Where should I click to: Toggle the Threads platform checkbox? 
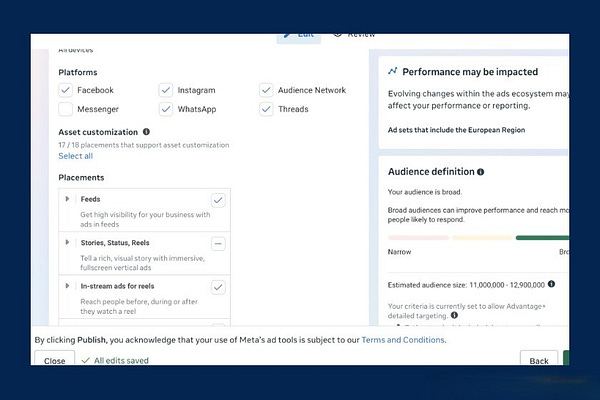pyautogui.click(x=266, y=109)
